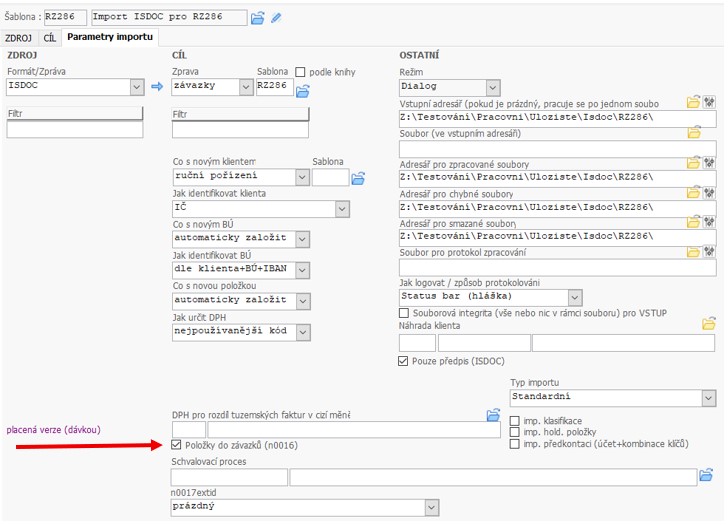
Task: Browse folder for Vstupní adresář
Action: [x=694, y=102]
